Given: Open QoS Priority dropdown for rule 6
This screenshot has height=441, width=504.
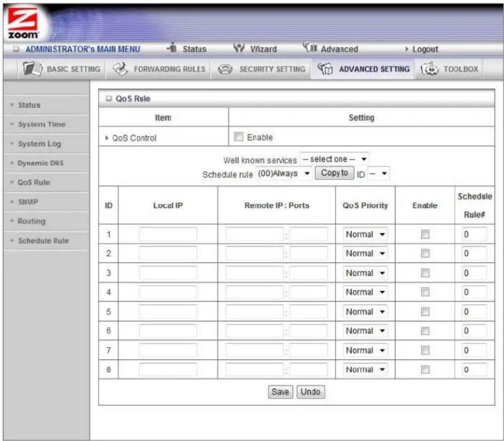Looking at the screenshot, I should pyautogui.click(x=365, y=330).
